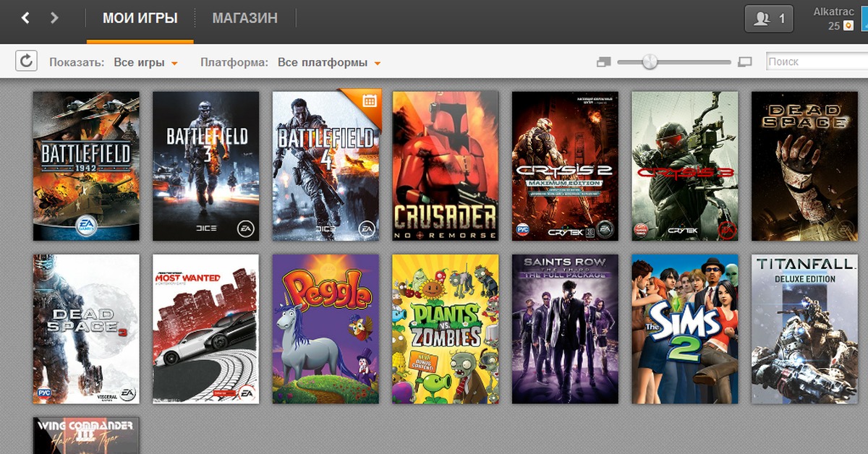Adjust the thumbnail size slider handle

coord(650,62)
